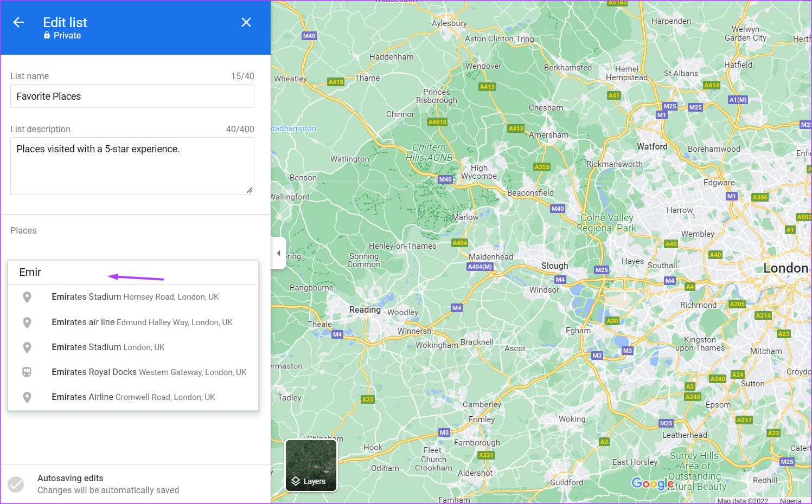Click the Ascot label on map
812x504 pixels.
[x=515, y=348]
